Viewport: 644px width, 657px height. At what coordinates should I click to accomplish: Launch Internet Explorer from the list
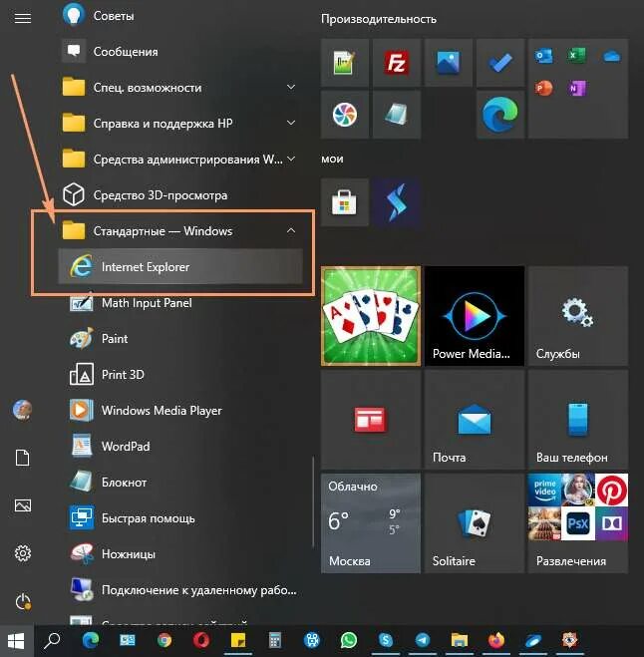180,267
